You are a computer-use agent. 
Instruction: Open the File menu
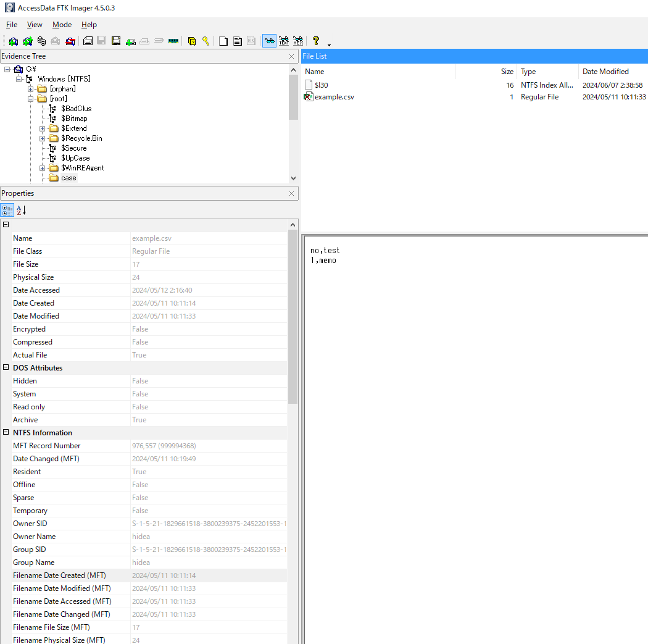(12, 25)
